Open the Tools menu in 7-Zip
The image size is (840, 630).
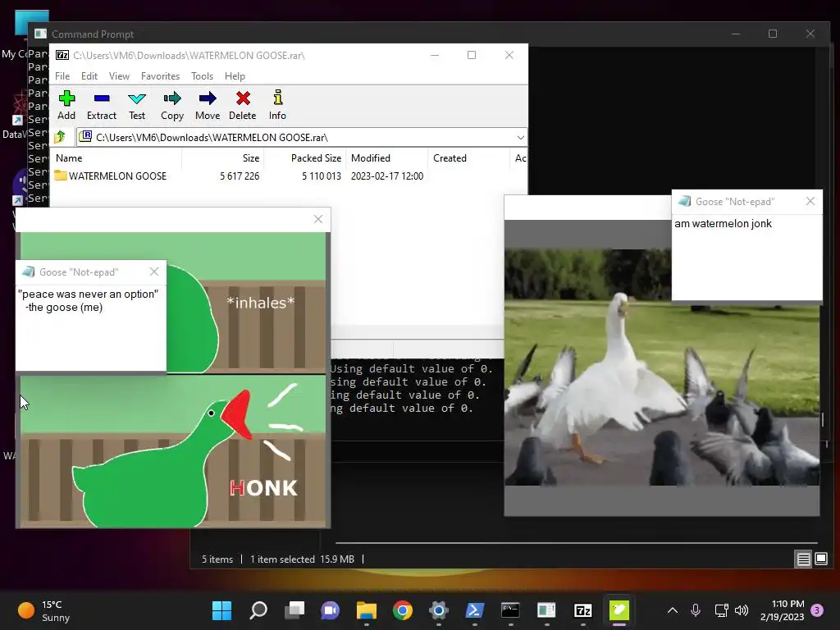pos(202,76)
